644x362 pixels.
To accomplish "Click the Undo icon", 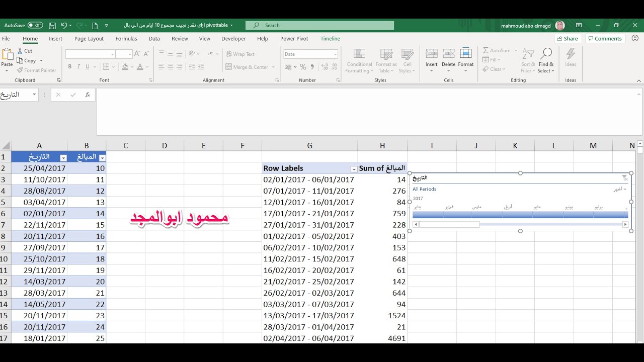I will click(64, 25).
